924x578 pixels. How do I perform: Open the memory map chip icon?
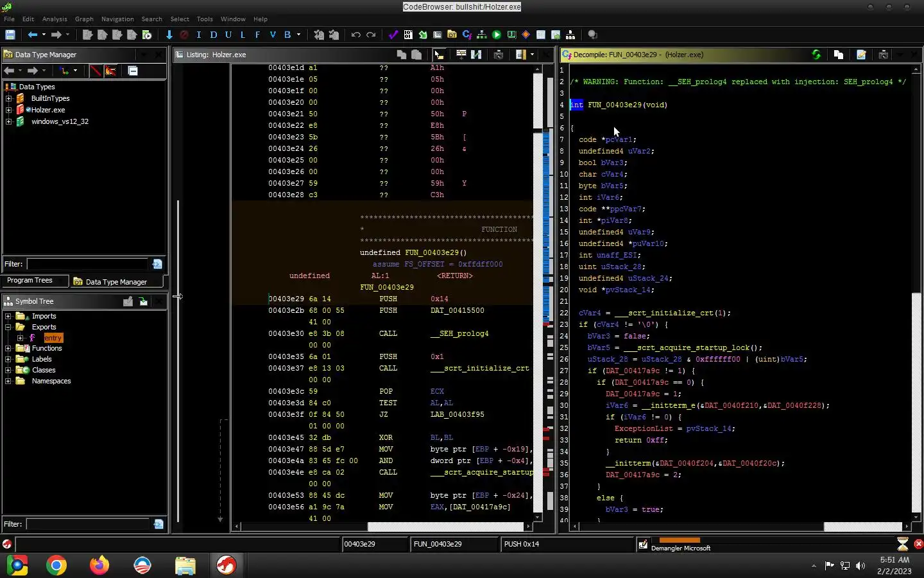click(511, 35)
